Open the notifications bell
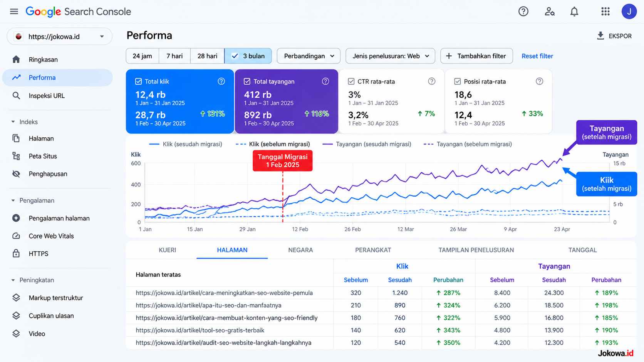 point(574,12)
